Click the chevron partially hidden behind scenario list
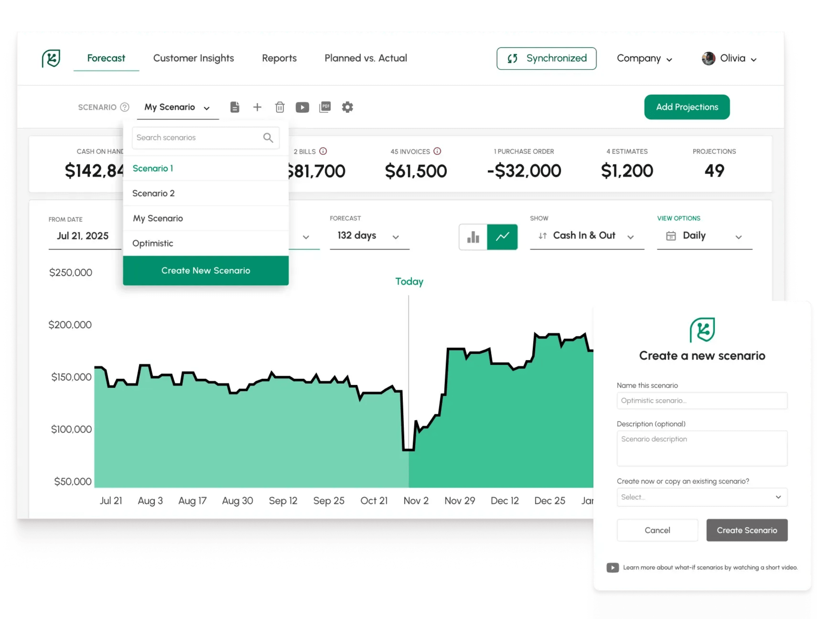This screenshot has height=619, width=840. click(x=306, y=237)
